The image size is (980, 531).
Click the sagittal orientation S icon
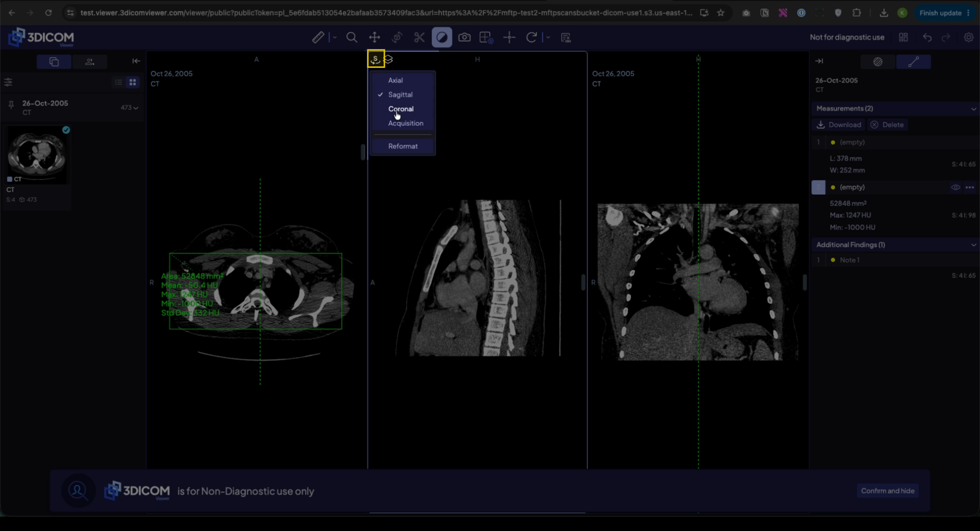(x=376, y=59)
